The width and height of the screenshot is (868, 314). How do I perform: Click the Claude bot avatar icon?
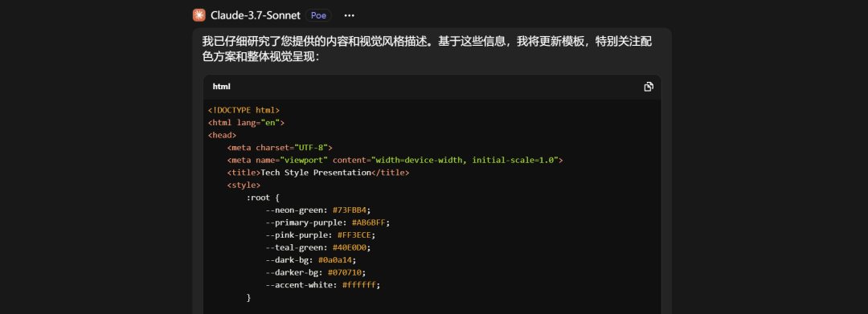click(199, 15)
